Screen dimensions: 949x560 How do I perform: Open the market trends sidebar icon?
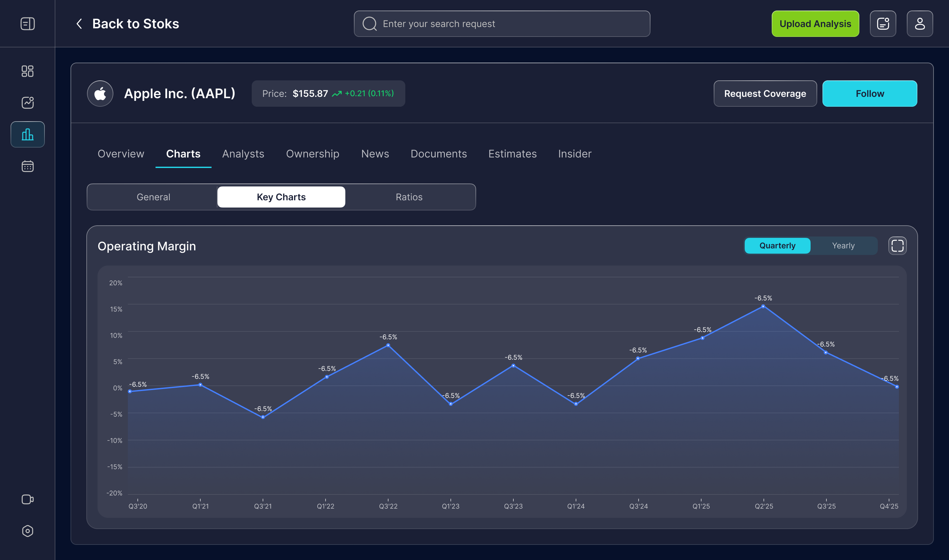tap(28, 103)
